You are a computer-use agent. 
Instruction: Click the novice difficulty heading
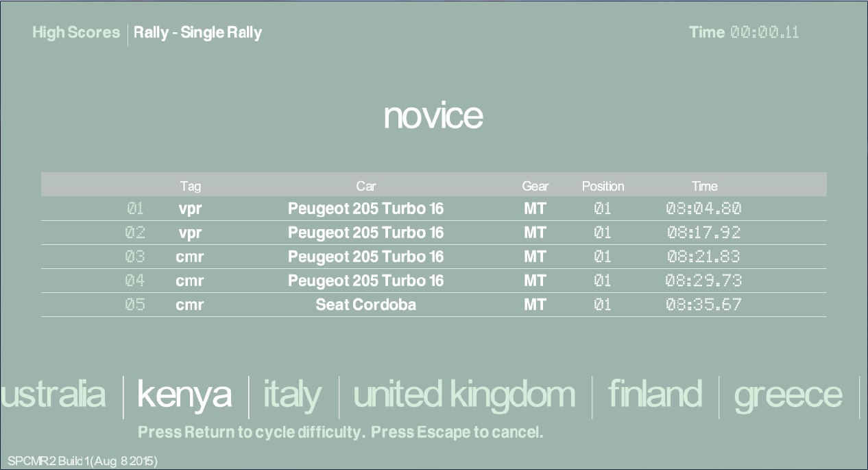click(x=433, y=115)
